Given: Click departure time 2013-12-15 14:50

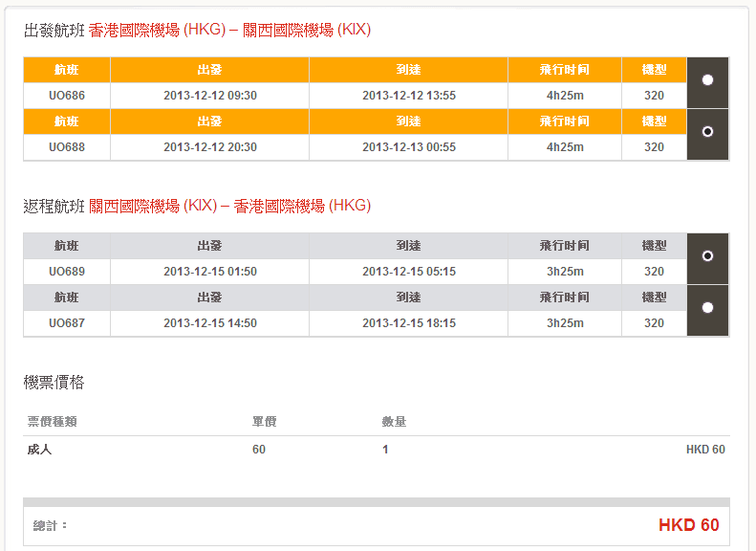Looking at the screenshot, I should (x=210, y=323).
